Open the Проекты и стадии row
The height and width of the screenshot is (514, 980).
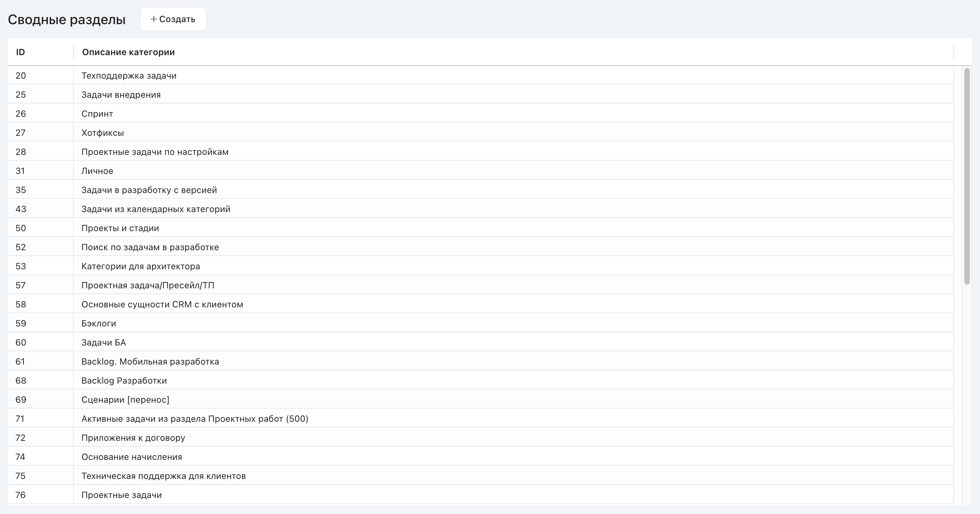(481, 227)
